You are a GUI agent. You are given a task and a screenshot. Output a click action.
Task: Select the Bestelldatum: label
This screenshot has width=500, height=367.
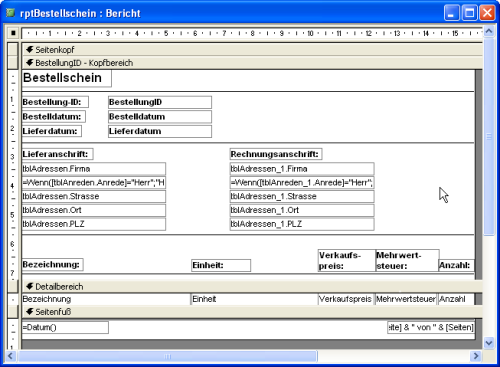pyautogui.click(x=54, y=117)
